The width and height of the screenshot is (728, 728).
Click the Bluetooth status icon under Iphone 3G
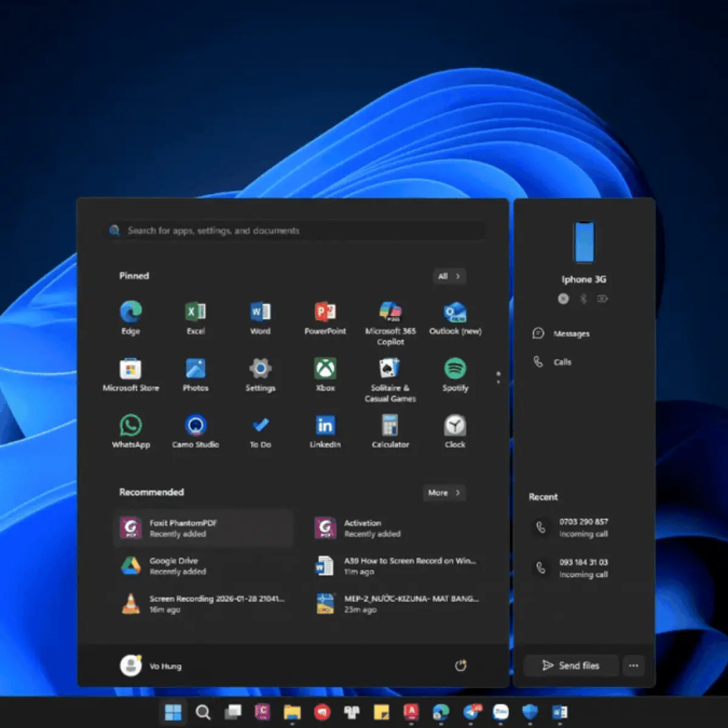click(x=583, y=298)
